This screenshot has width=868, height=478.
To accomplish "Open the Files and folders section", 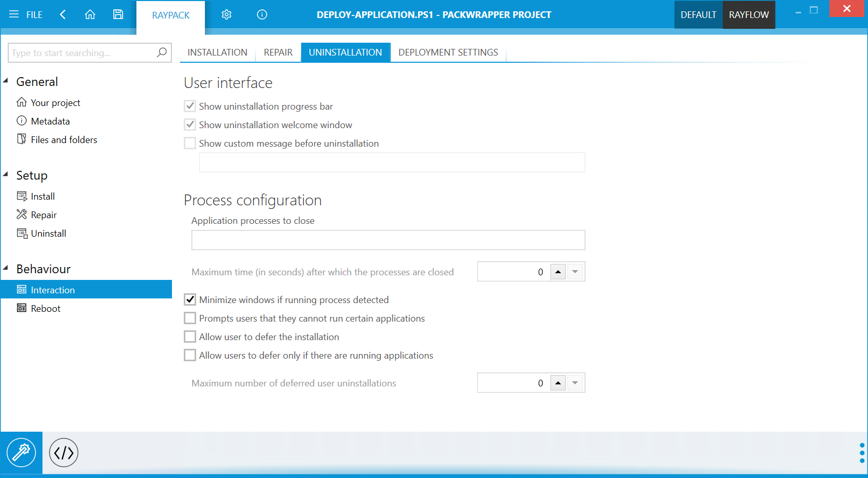I will pos(64,139).
